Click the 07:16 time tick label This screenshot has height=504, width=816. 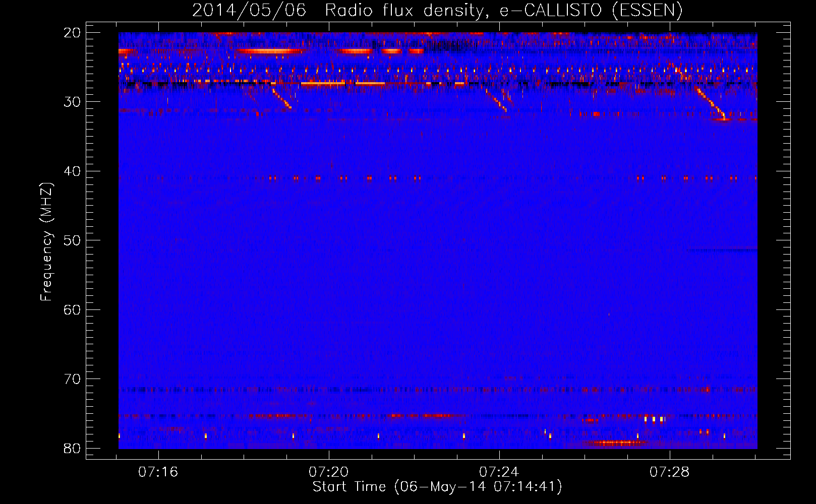coord(158,472)
